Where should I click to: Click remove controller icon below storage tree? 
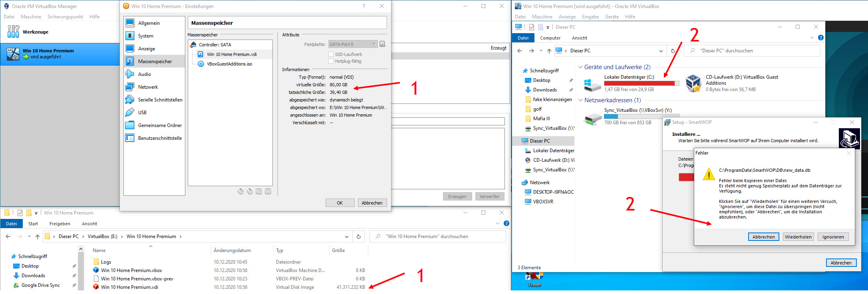250,192
